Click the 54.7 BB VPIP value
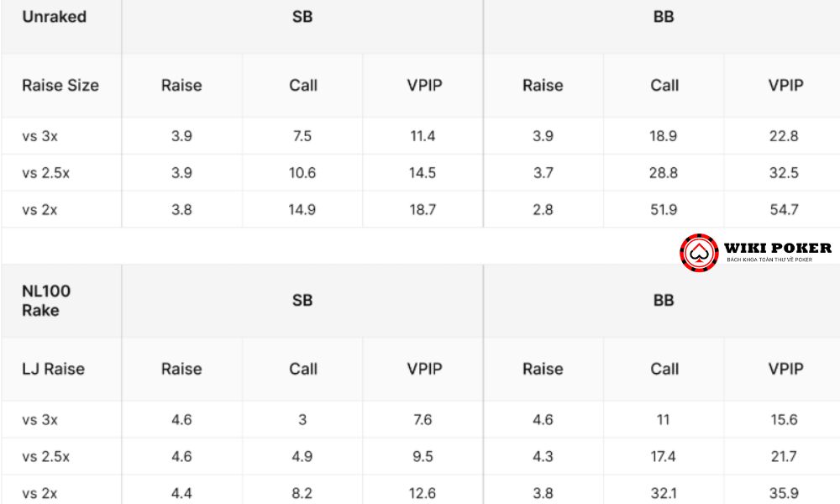Viewport: 840px width, 504px height. pyautogui.click(x=784, y=209)
